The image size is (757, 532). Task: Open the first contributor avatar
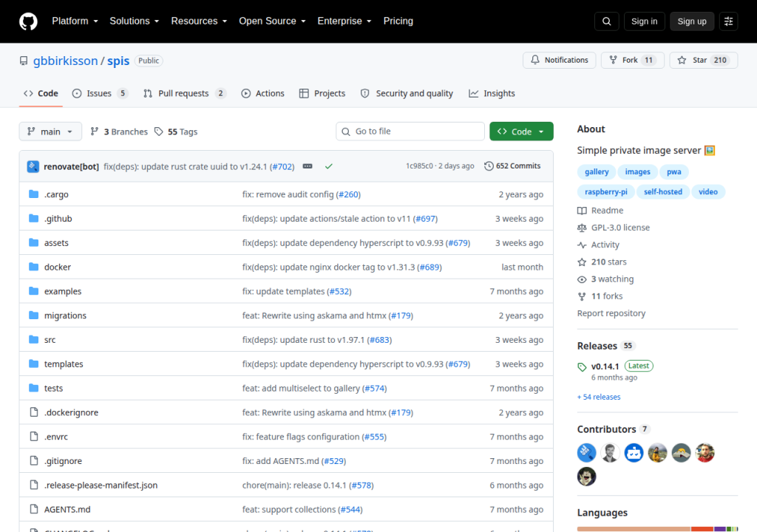pos(586,453)
